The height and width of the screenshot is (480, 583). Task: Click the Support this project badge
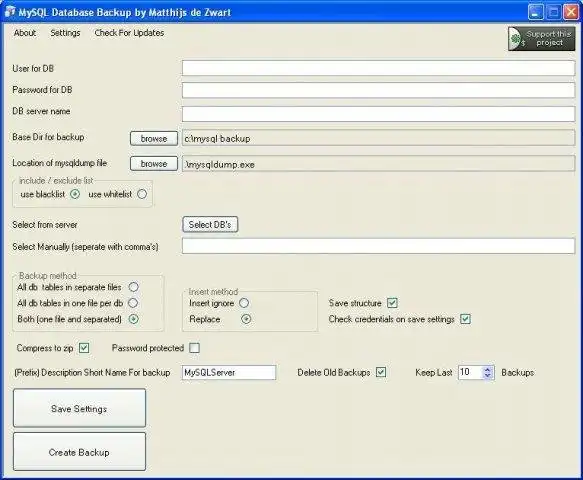click(541, 38)
